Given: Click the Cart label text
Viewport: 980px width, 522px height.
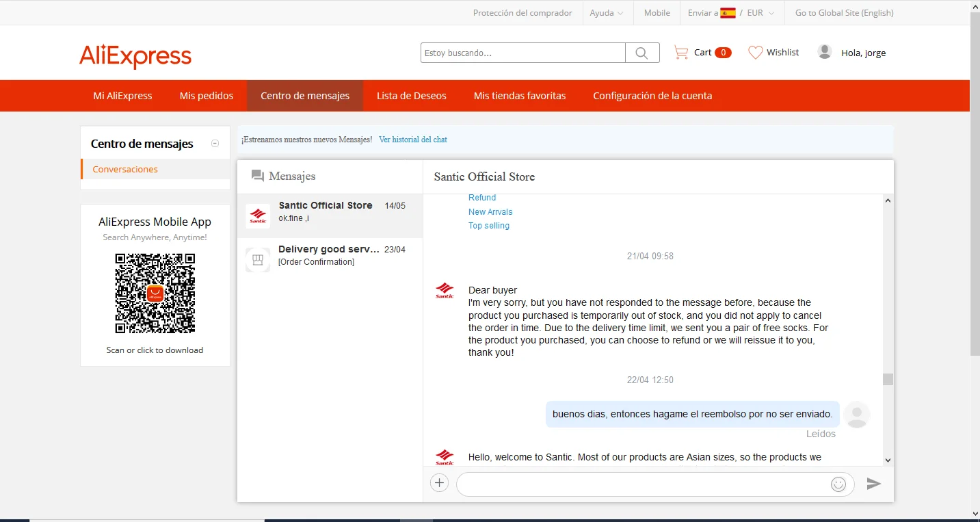Looking at the screenshot, I should point(702,53).
